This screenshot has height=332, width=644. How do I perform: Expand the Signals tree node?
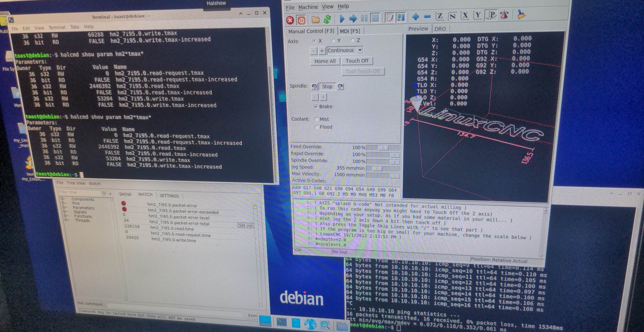[64, 212]
